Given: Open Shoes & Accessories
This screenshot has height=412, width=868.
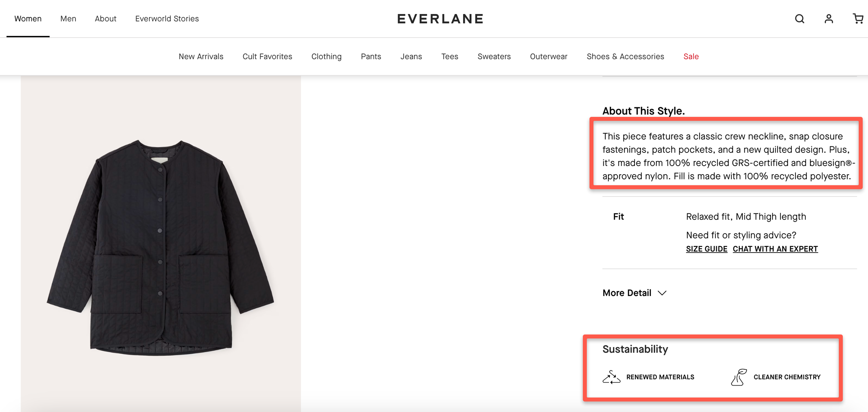Looking at the screenshot, I should point(625,56).
